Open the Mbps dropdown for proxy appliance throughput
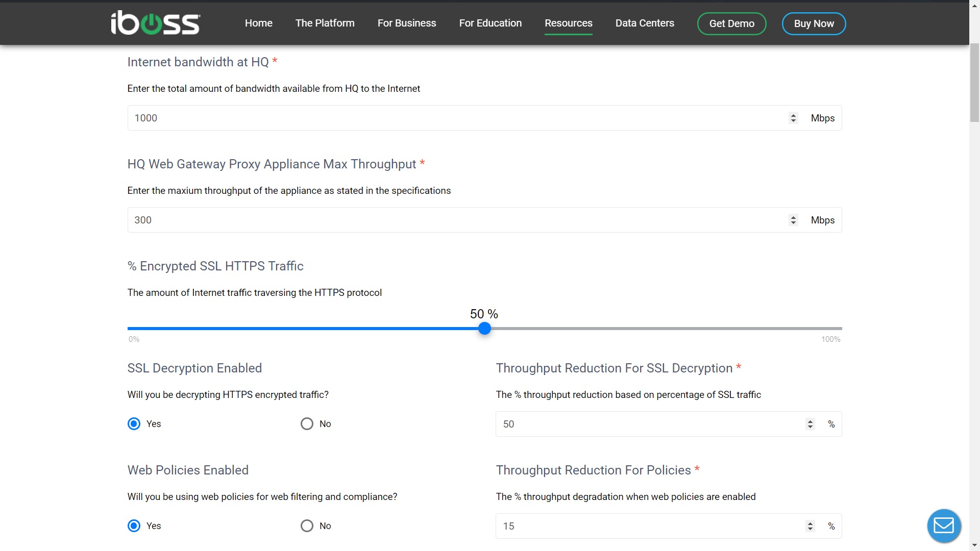The image size is (980, 551). pos(822,220)
